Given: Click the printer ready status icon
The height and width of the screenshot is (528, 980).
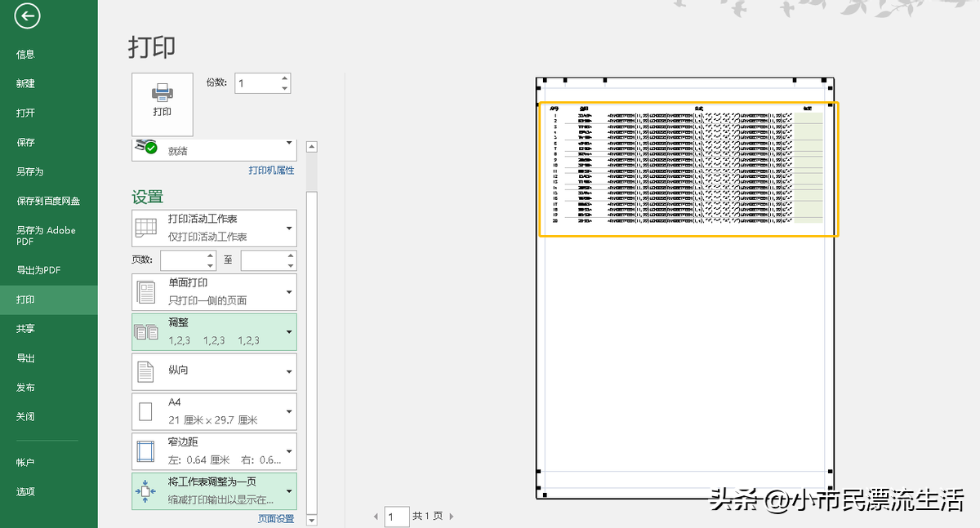Looking at the screenshot, I should [147, 147].
